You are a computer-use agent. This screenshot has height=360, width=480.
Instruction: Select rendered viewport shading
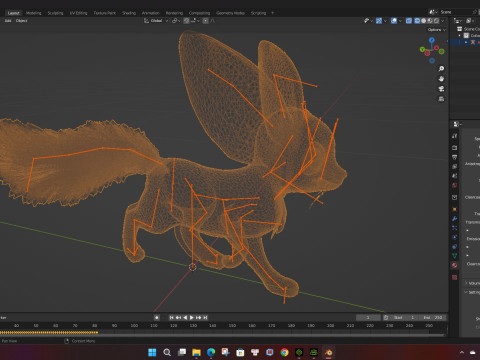tap(436, 21)
